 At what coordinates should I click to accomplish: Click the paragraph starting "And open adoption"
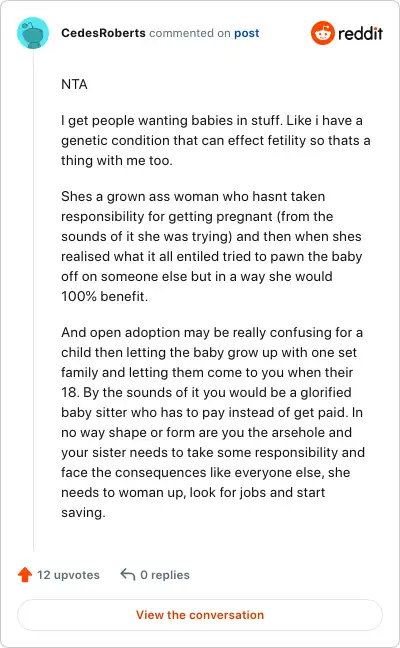click(x=213, y=422)
